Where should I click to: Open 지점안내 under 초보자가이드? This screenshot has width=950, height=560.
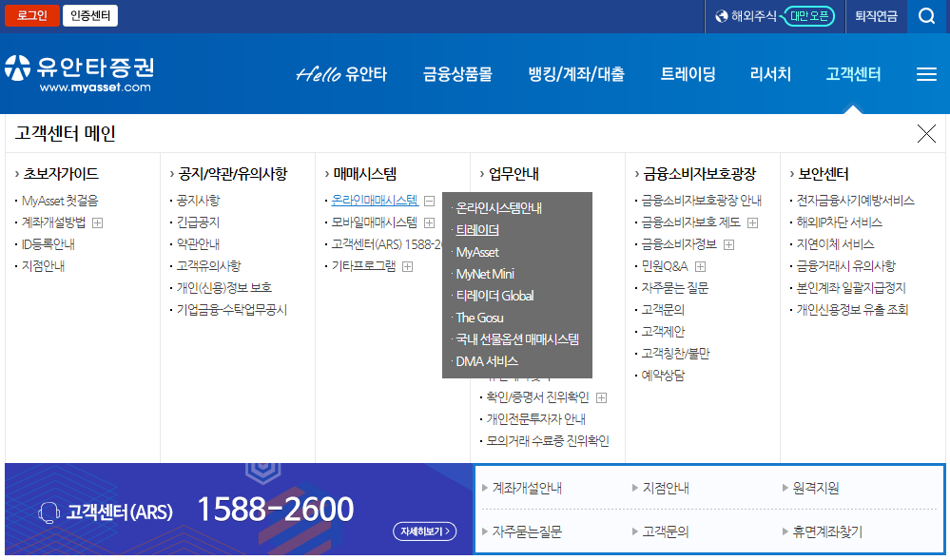pyautogui.click(x=43, y=266)
